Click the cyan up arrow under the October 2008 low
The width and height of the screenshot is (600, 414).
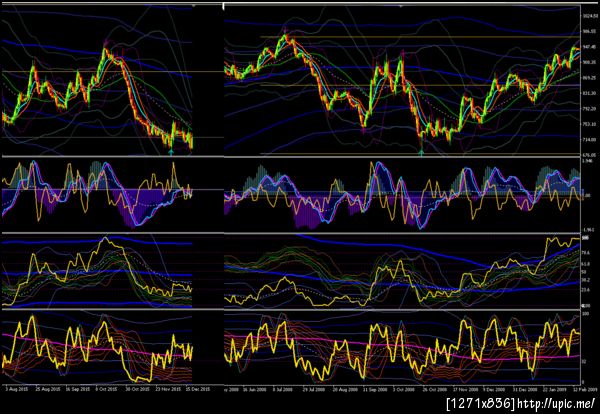pos(422,153)
